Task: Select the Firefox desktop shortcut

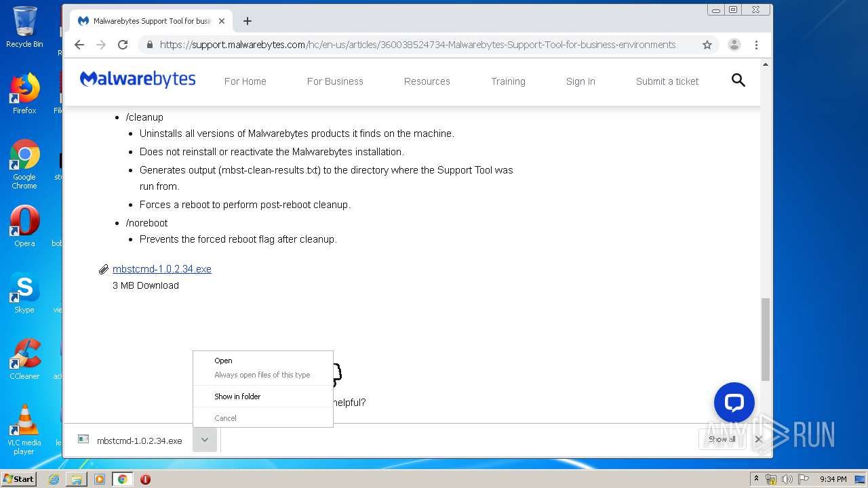Action: (24, 94)
